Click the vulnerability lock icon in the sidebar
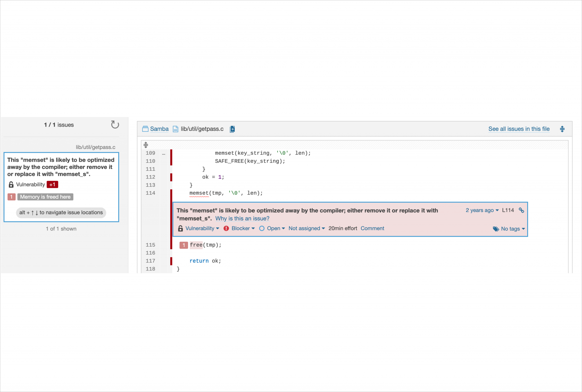The image size is (582, 392). (x=11, y=185)
